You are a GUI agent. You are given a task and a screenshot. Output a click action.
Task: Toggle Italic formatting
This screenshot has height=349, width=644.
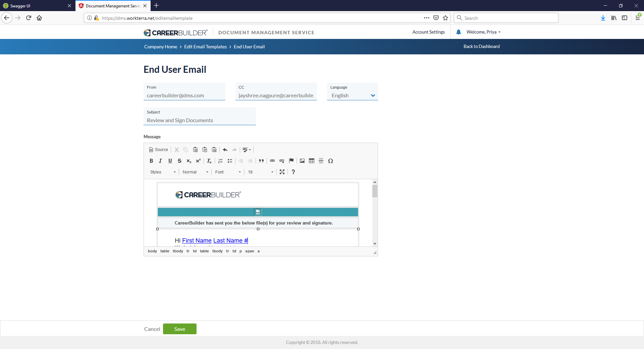(x=160, y=161)
